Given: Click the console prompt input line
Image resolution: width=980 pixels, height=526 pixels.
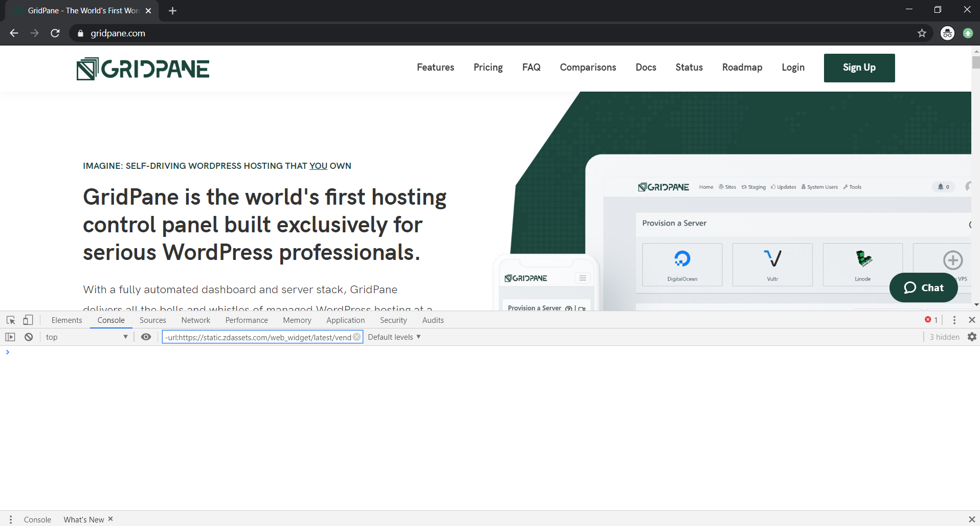Looking at the screenshot, I should coord(491,352).
